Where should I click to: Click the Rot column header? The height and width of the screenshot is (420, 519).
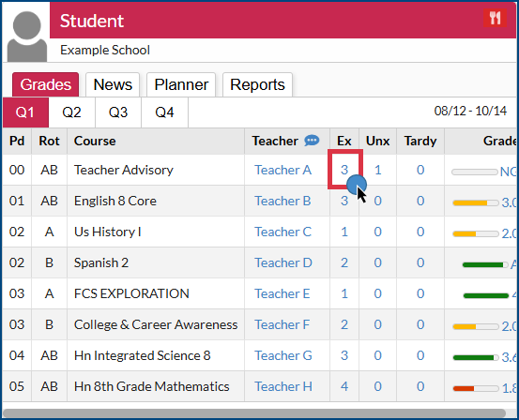tap(49, 141)
